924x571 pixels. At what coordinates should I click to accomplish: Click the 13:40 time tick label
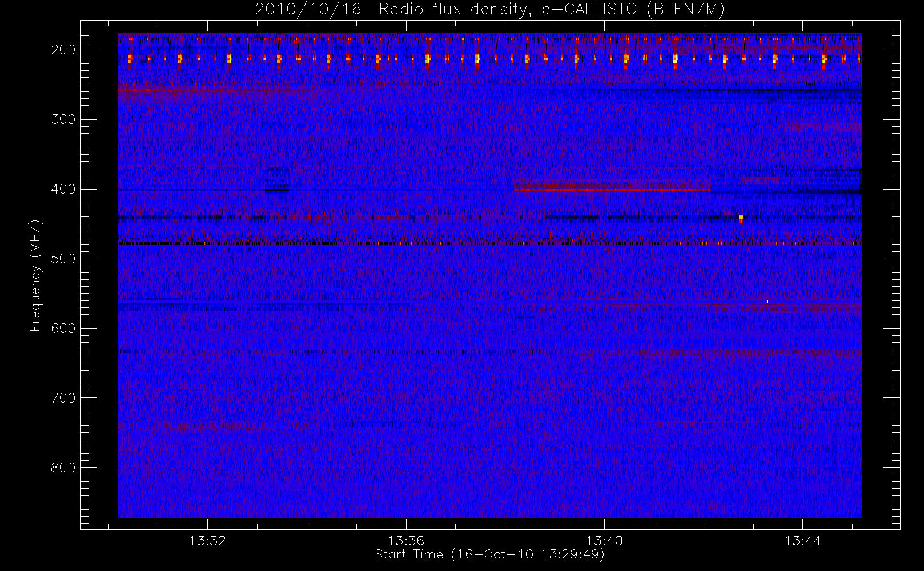point(604,541)
